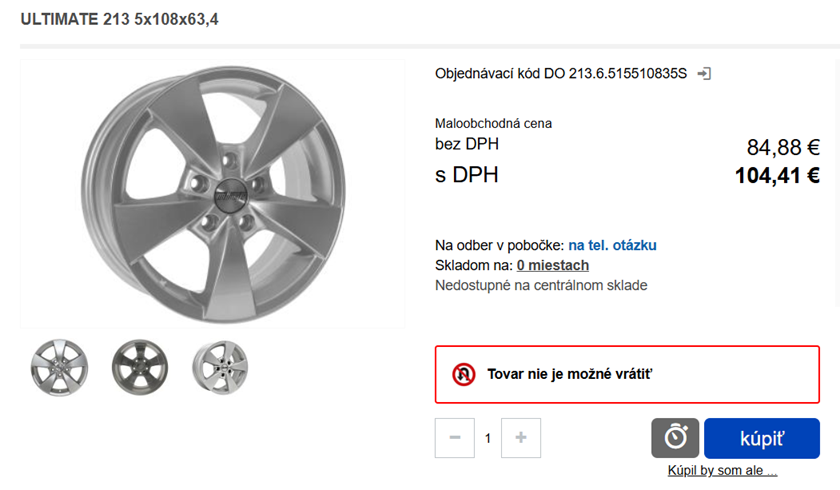This screenshot has width=840, height=490.
Task: Click the 104,41 € price with DPH
Action: coord(777,177)
